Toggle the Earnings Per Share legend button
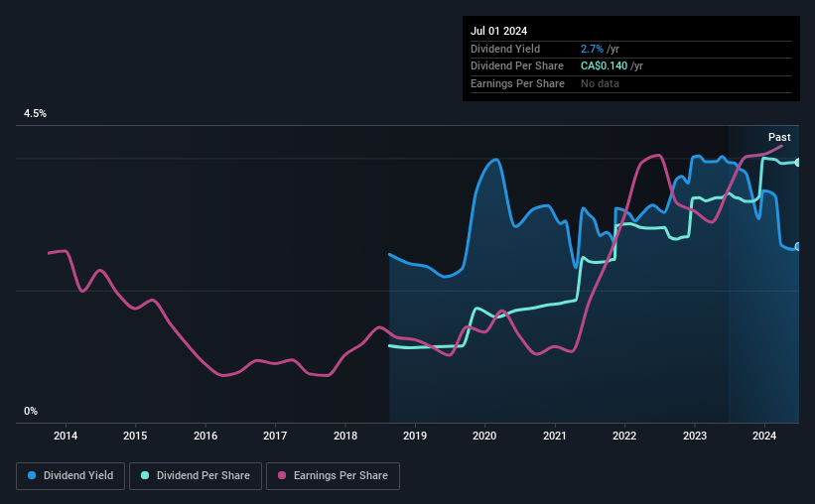This screenshot has height=504, width=815. (x=333, y=475)
